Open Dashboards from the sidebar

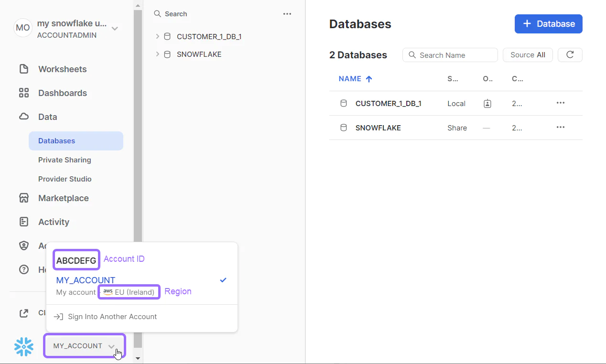pyautogui.click(x=62, y=93)
